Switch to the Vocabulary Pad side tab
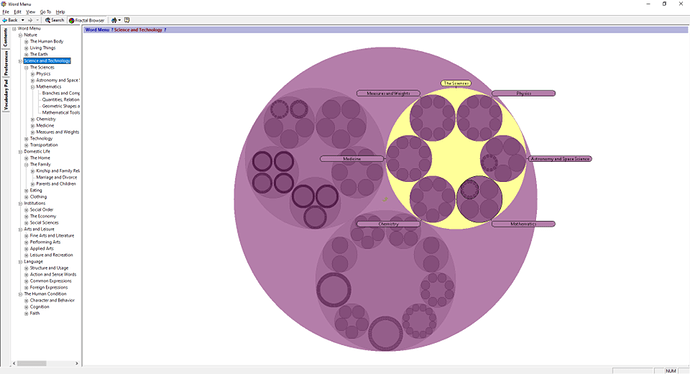The image size is (690, 374). (x=6, y=95)
